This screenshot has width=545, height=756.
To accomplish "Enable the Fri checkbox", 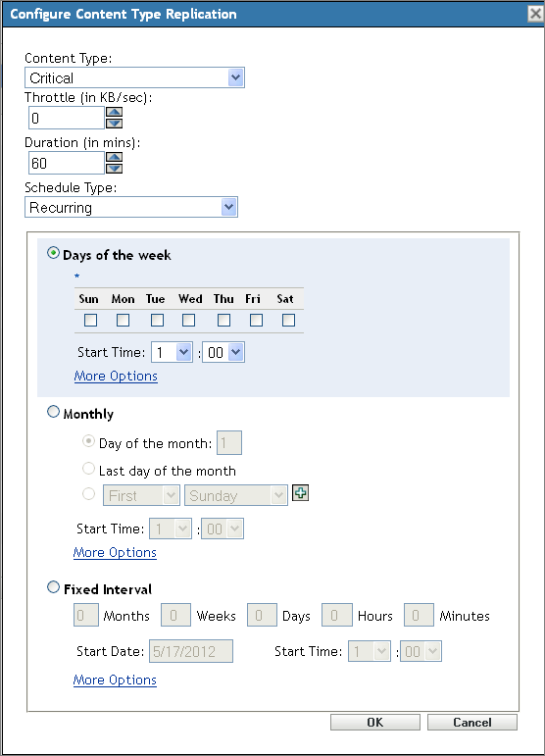I will click(257, 320).
